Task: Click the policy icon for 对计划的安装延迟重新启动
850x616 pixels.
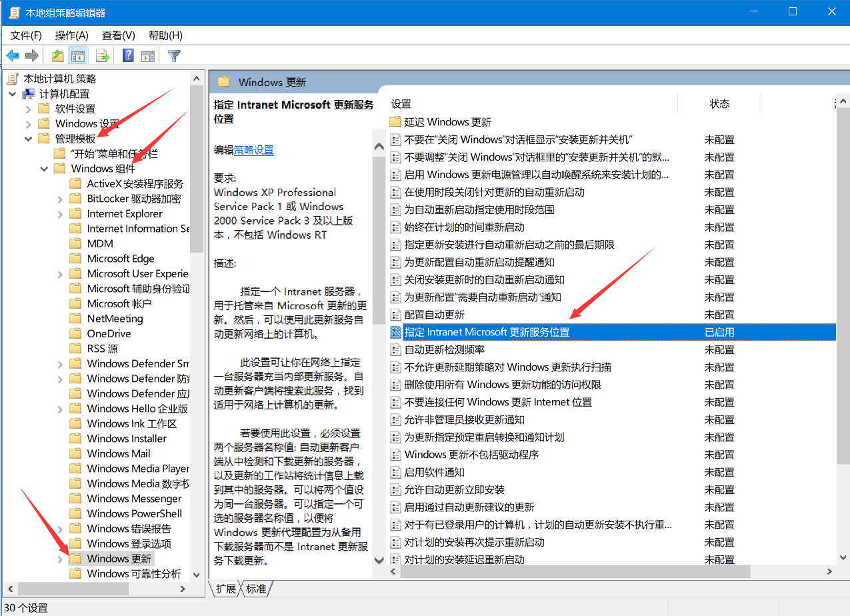Action: click(x=396, y=559)
